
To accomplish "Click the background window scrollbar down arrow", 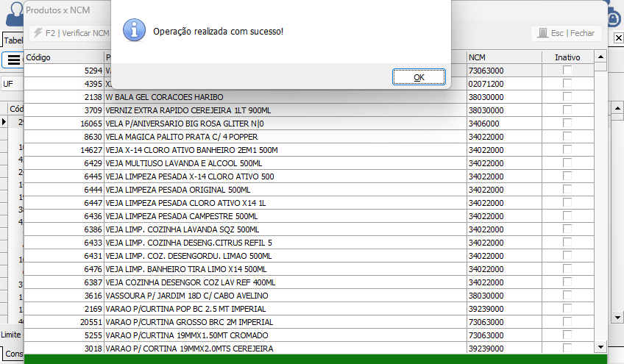I will click(x=617, y=318).
